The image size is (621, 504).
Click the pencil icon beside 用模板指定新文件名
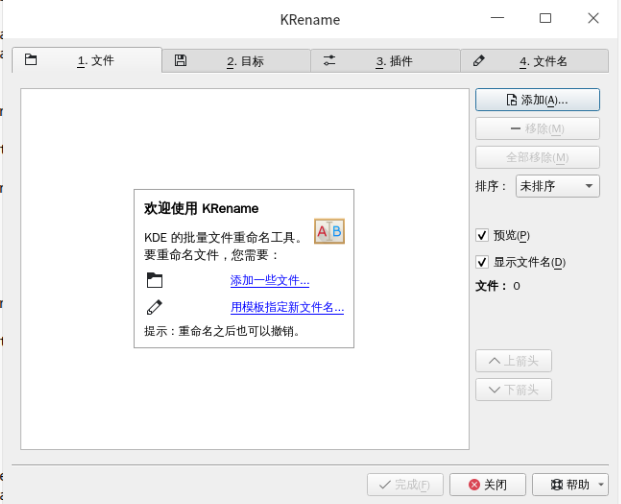[x=154, y=307]
